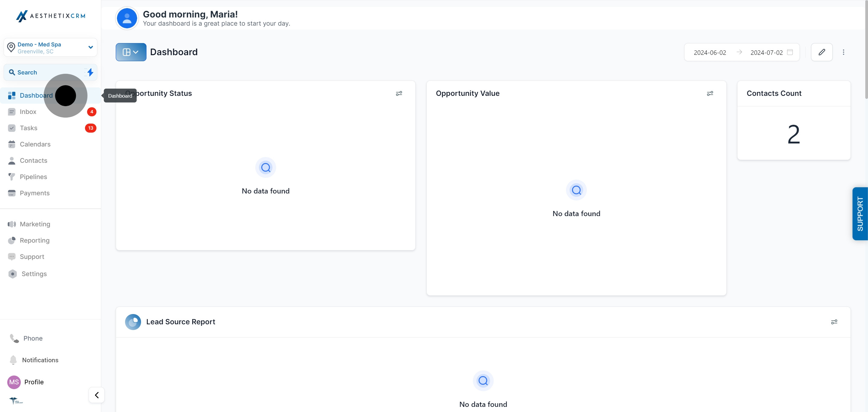The image size is (868, 412).
Task: Collapse the sidebar with the chevron button
Action: [x=97, y=395]
